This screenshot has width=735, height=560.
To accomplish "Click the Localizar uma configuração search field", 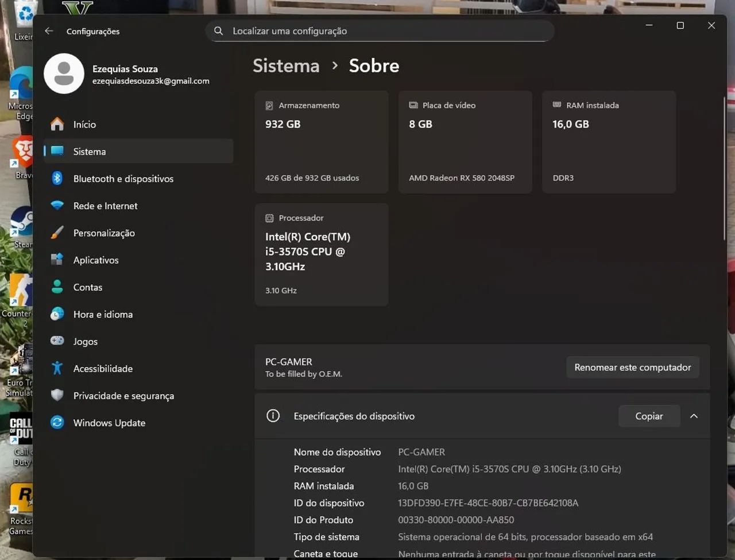I will point(379,31).
